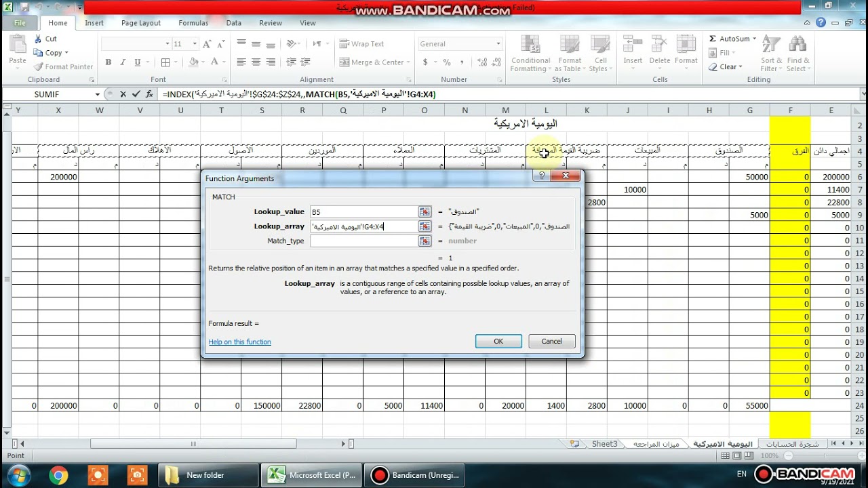Viewport: 868px width, 488px height.
Task: Open the File tab
Action: point(20,22)
